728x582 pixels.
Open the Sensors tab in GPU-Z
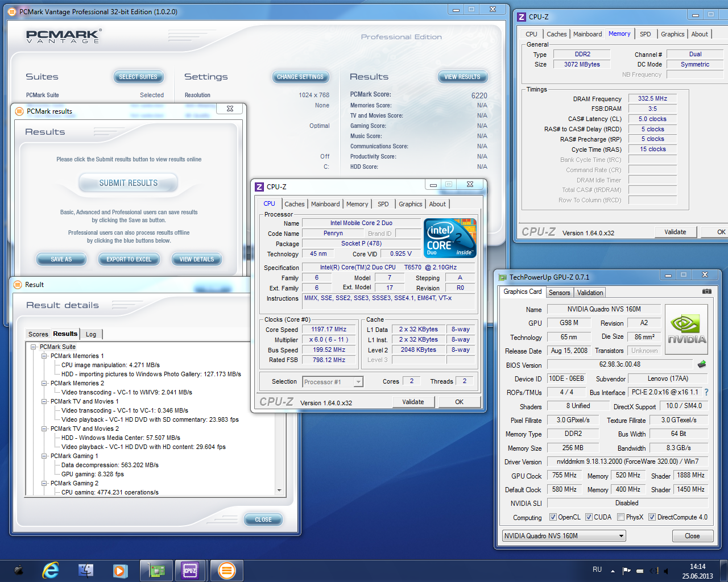coord(559,293)
